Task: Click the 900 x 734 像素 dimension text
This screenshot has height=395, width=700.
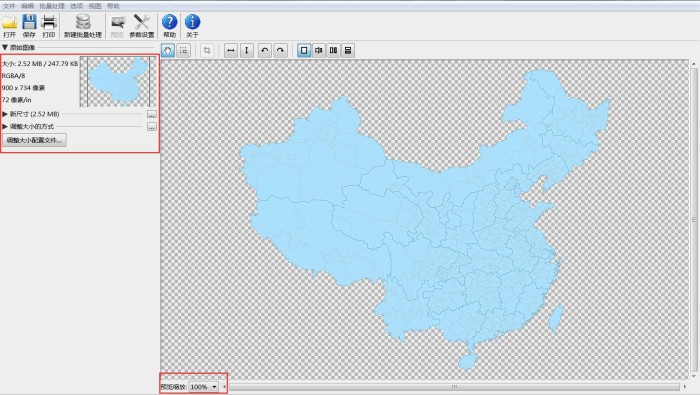Action: (23, 88)
